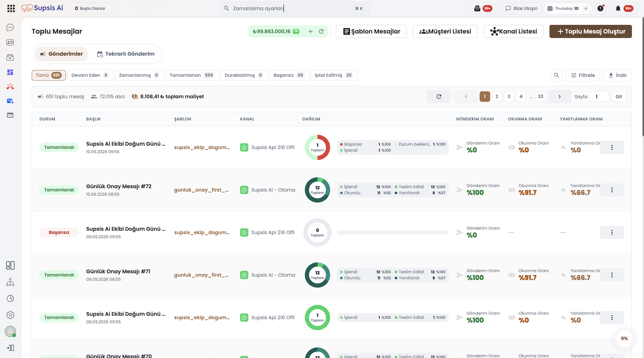Open row menu for 08.09.2026 09:55 message
The image size is (644, 358).
click(612, 318)
